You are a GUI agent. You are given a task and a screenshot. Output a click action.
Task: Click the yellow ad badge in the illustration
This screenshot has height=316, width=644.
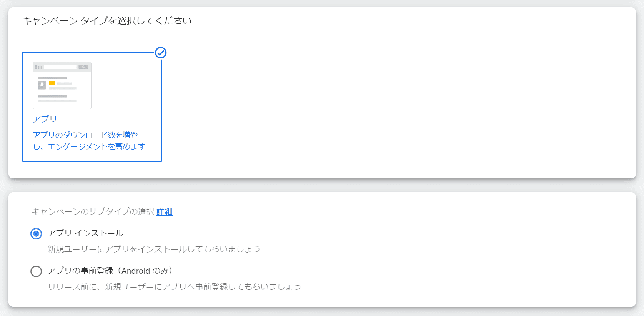(x=52, y=83)
